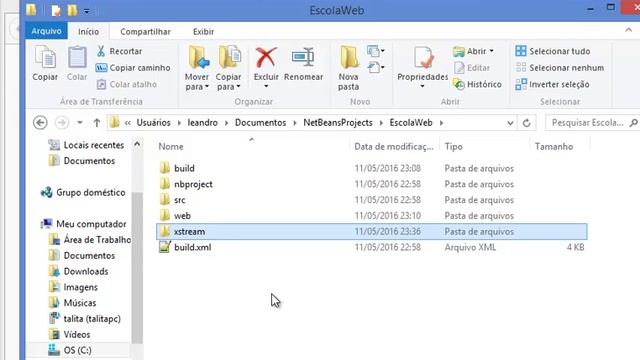640x360 pixels.
Task: Create a new folder with Nova pasta
Action: pos(349,68)
